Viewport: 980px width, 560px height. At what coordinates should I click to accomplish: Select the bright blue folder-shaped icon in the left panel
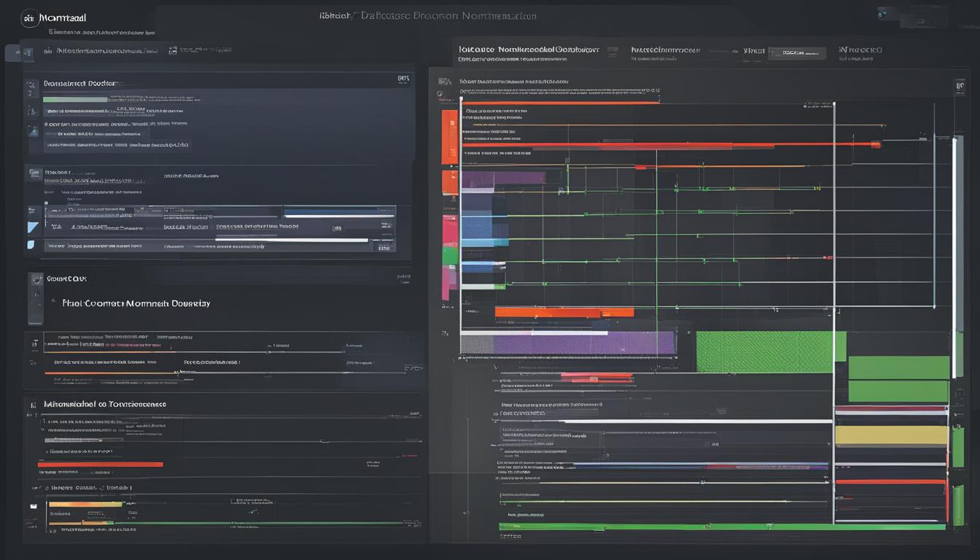pyautogui.click(x=33, y=227)
